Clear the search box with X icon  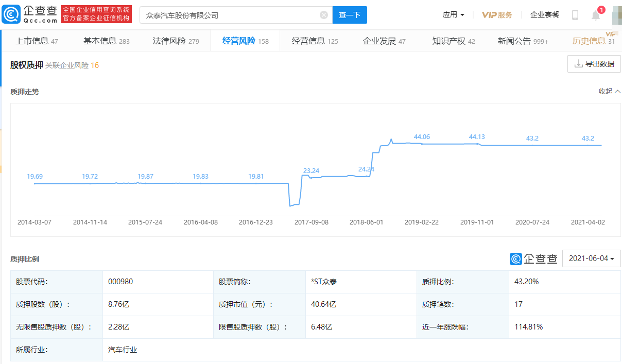(x=324, y=15)
